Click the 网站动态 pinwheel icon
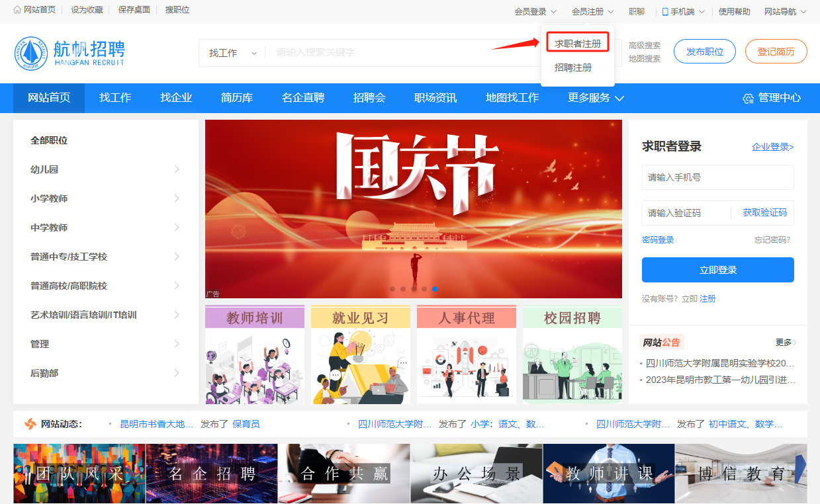820x504 pixels. point(30,424)
